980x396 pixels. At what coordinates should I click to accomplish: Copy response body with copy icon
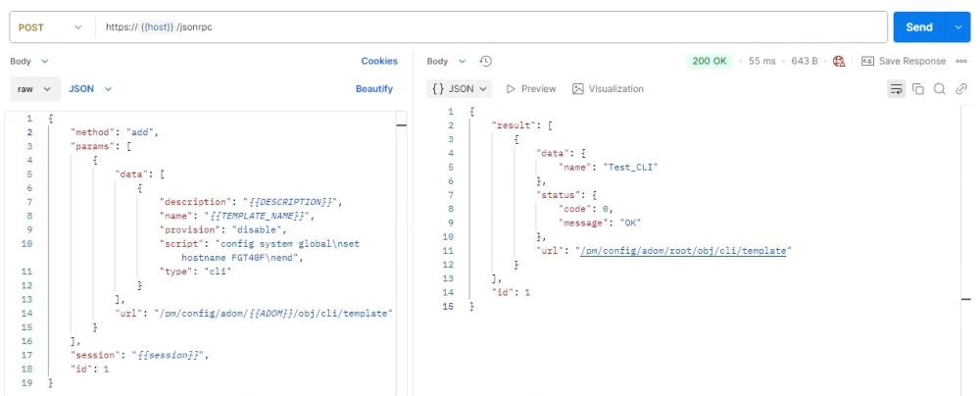(918, 89)
